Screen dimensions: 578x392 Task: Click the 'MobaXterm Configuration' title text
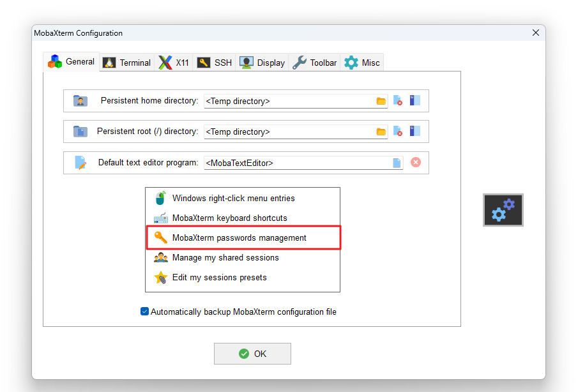tap(78, 33)
